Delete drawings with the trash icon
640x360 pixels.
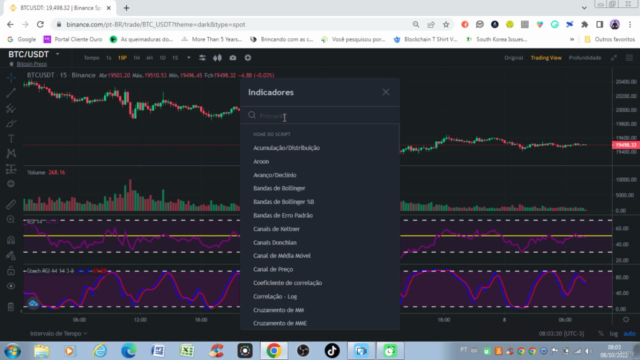[x=11, y=307]
